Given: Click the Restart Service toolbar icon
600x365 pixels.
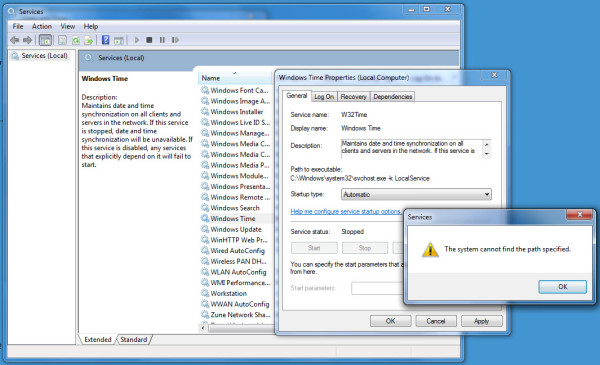Looking at the screenshot, I should coord(175,40).
